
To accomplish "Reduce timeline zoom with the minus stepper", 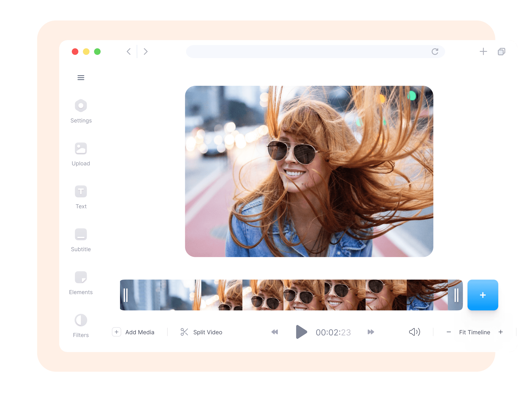I will [x=449, y=332].
